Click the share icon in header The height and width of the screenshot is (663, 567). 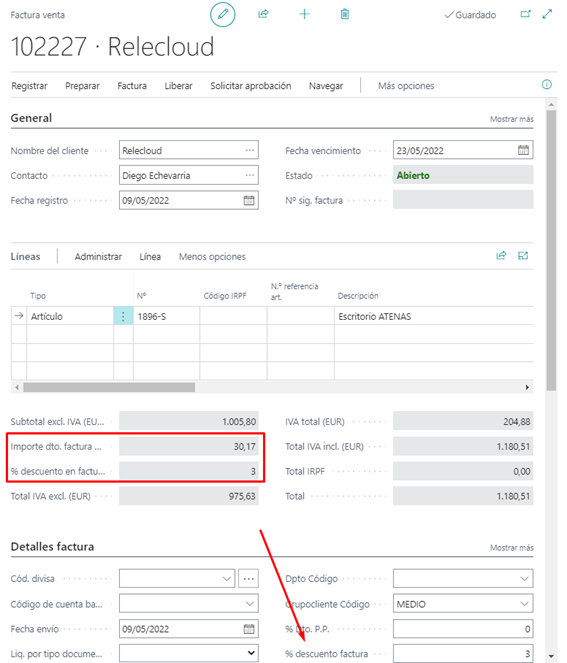(x=263, y=14)
